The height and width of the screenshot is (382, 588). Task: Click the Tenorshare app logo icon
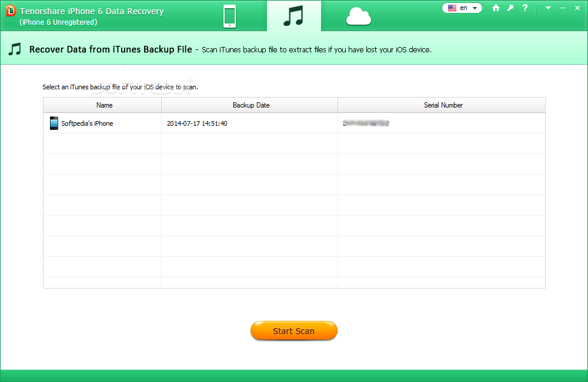(11, 11)
